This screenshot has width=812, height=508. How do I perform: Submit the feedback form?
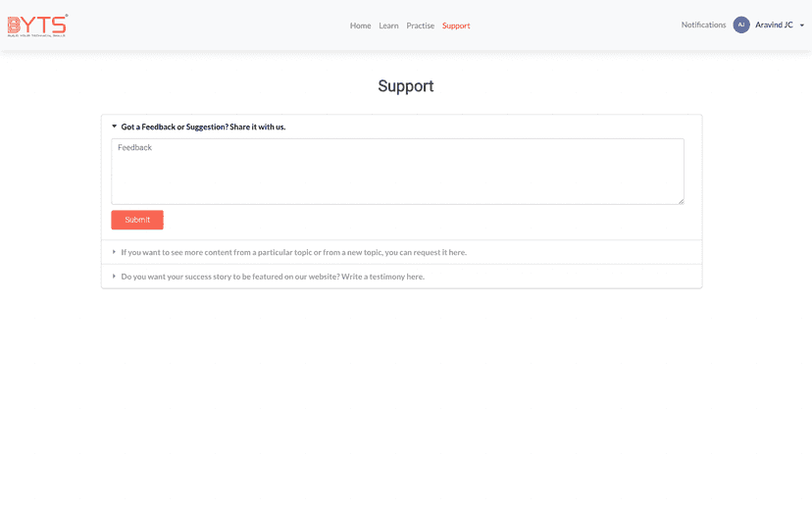(x=137, y=220)
